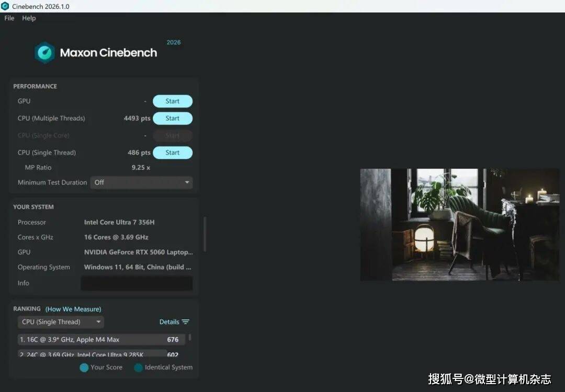Viewport: 565px width, 392px height.
Task: Open the Minimum Test Duration dropdown
Action: tap(142, 182)
